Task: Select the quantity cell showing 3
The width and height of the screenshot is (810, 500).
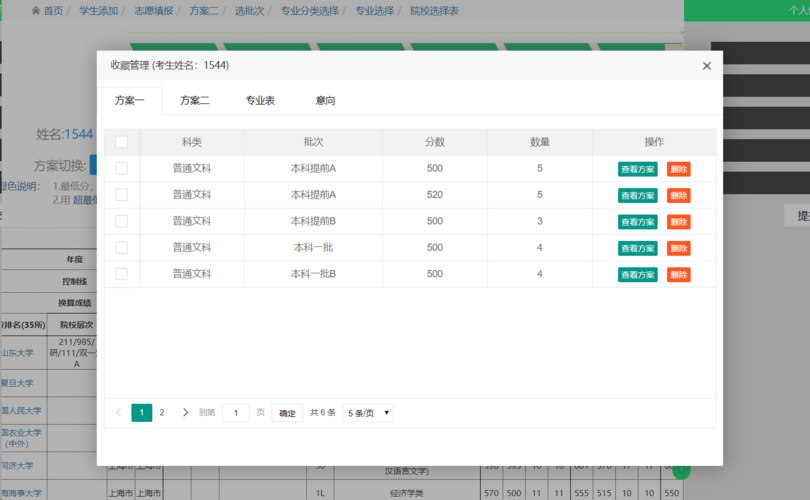Action: click(x=540, y=221)
